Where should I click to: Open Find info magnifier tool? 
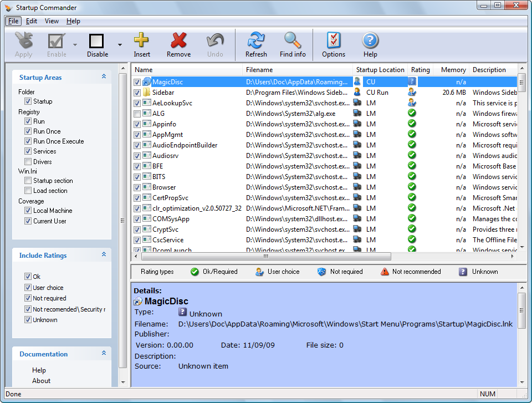[x=293, y=41]
